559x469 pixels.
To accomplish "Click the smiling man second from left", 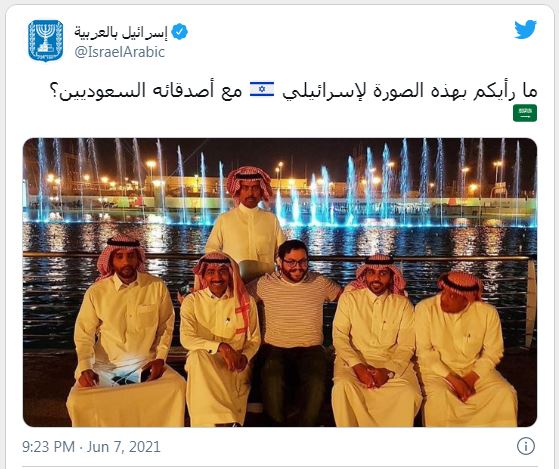I will (220, 339).
